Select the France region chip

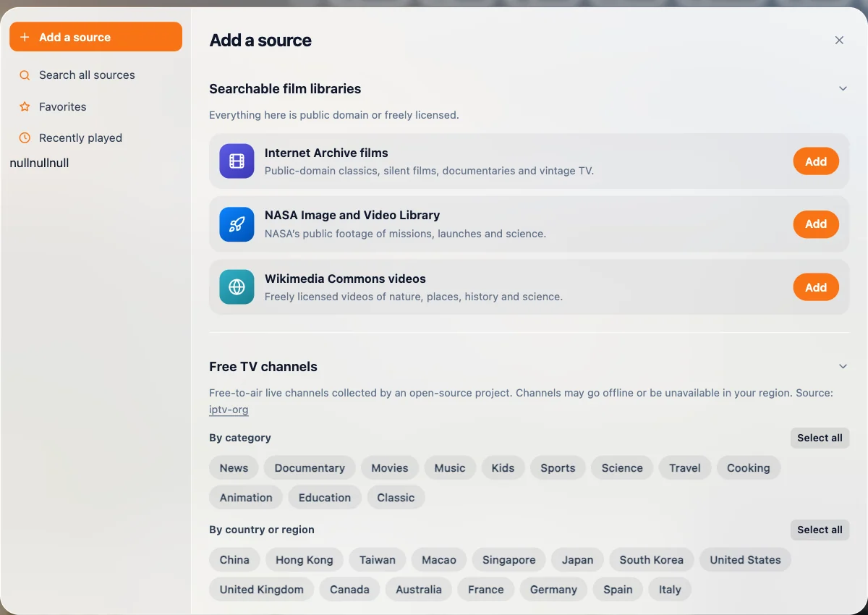click(485, 590)
